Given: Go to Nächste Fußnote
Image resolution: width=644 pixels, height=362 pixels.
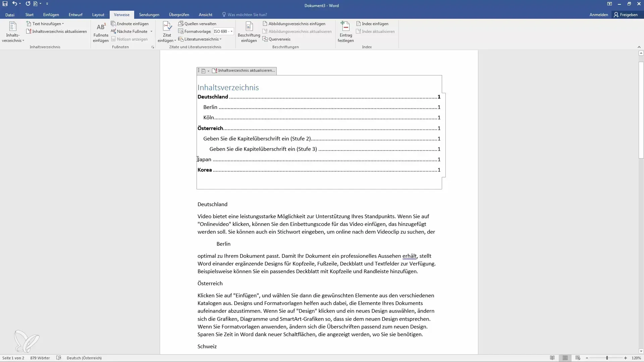Looking at the screenshot, I should click(x=129, y=32).
